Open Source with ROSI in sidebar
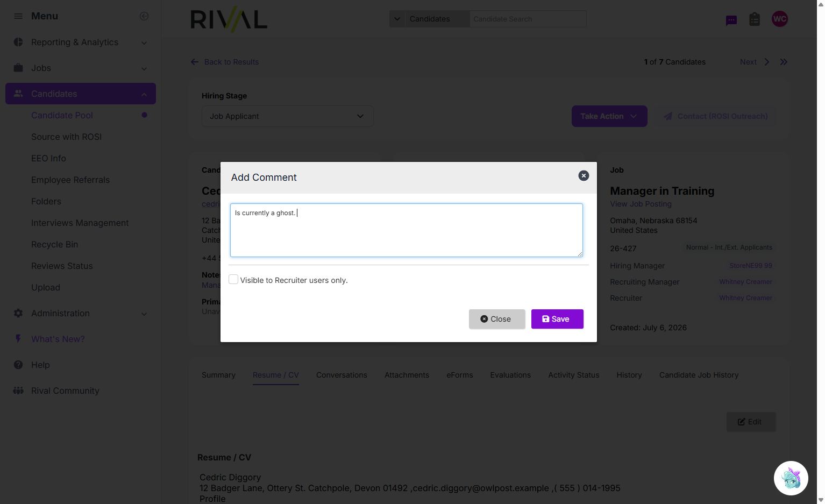This screenshot has width=825, height=504. (66, 137)
